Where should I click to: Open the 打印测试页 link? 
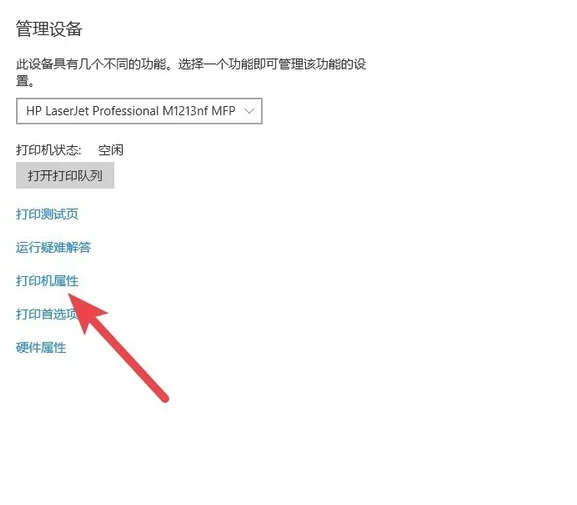pyautogui.click(x=47, y=214)
